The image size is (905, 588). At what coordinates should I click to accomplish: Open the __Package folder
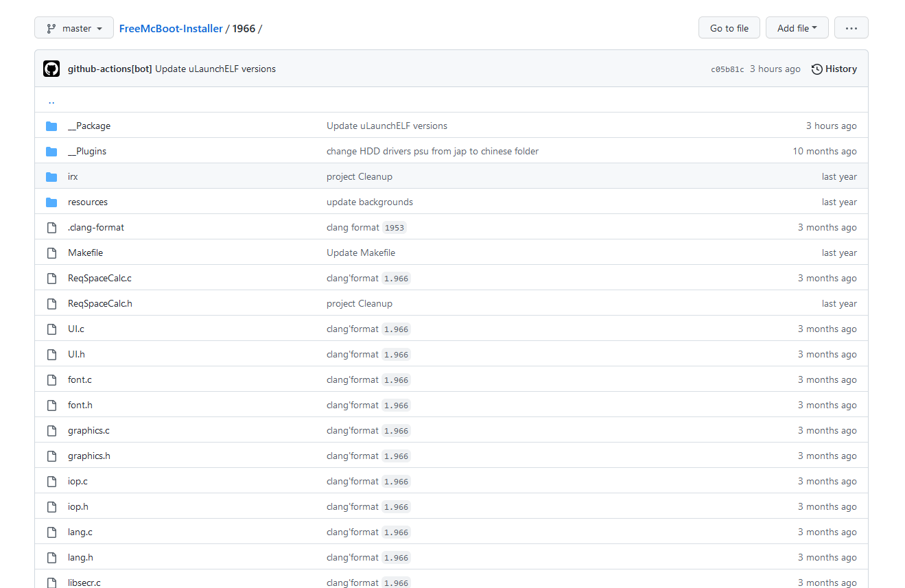tap(89, 126)
